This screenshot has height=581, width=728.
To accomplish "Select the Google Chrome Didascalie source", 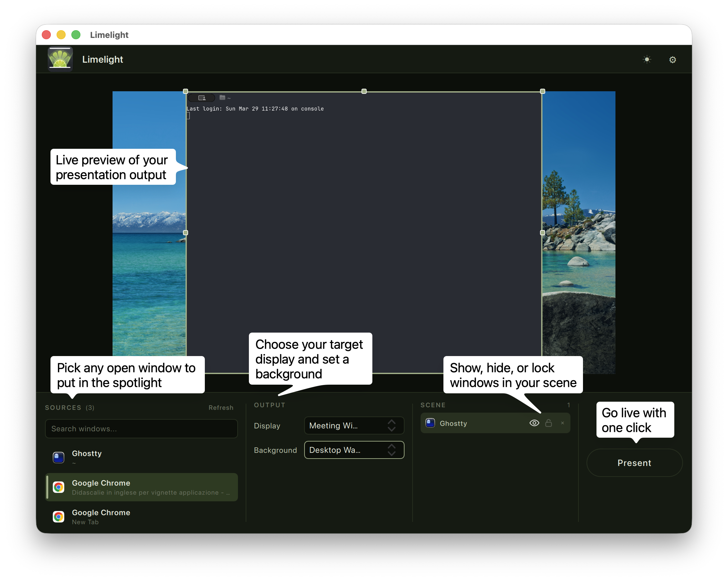I will click(x=141, y=487).
